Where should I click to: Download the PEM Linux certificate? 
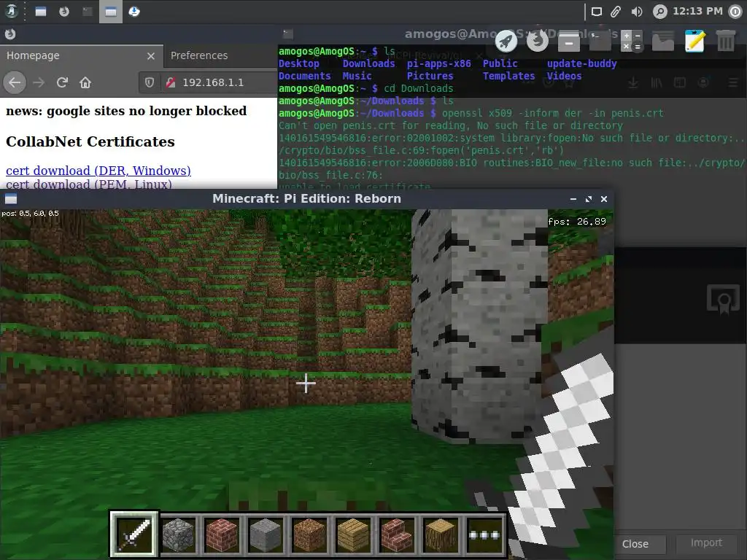click(x=88, y=184)
